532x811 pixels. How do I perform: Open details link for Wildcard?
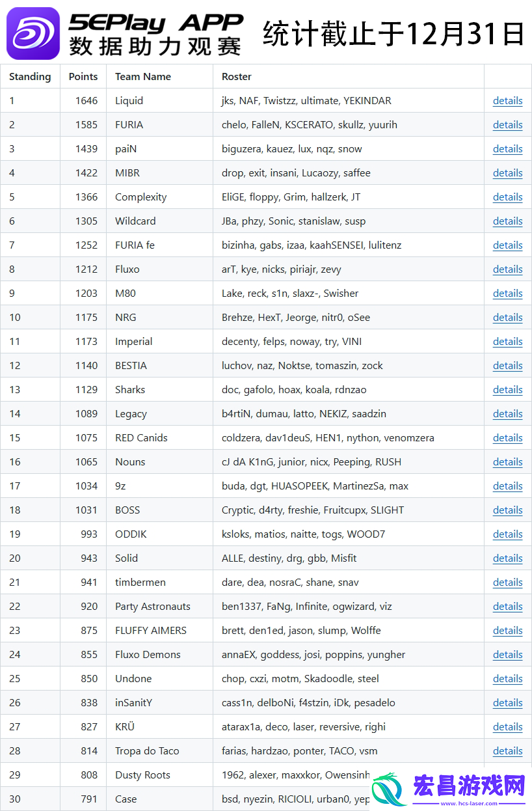pos(507,221)
